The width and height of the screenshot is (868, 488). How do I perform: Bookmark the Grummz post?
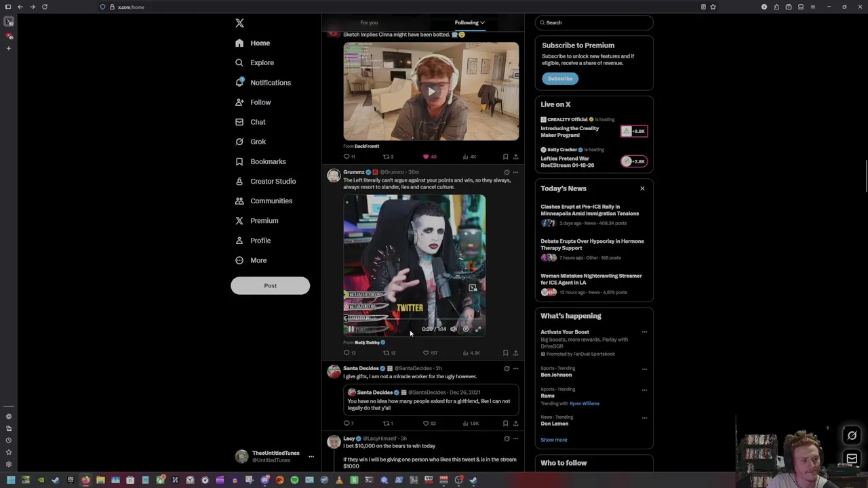505,353
